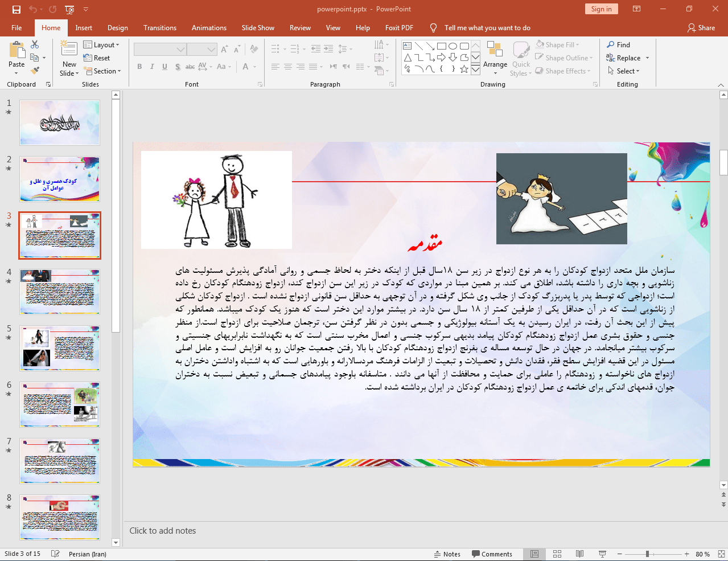Click the Paste clipboard icon
The image size is (728, 561).
[17, 50]
